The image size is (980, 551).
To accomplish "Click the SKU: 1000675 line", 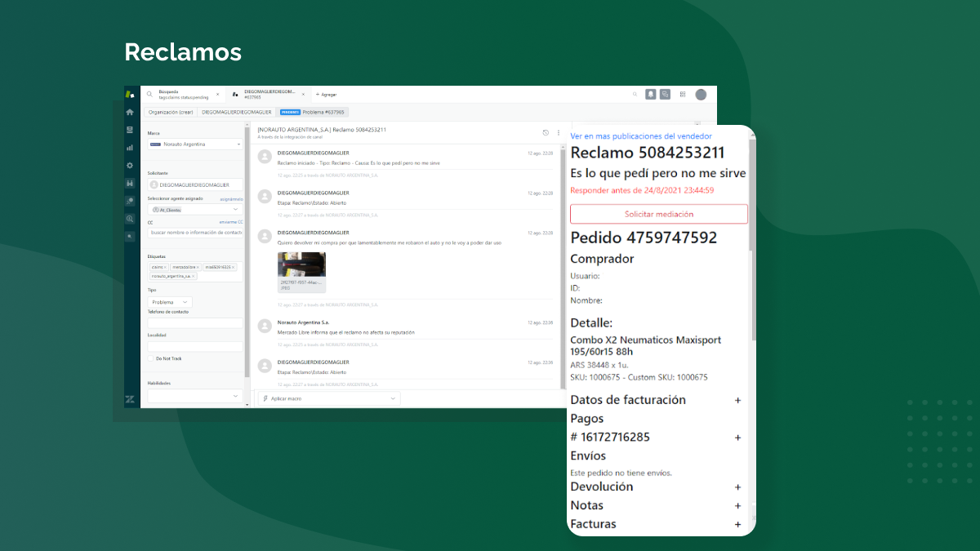I will point(639,377).
